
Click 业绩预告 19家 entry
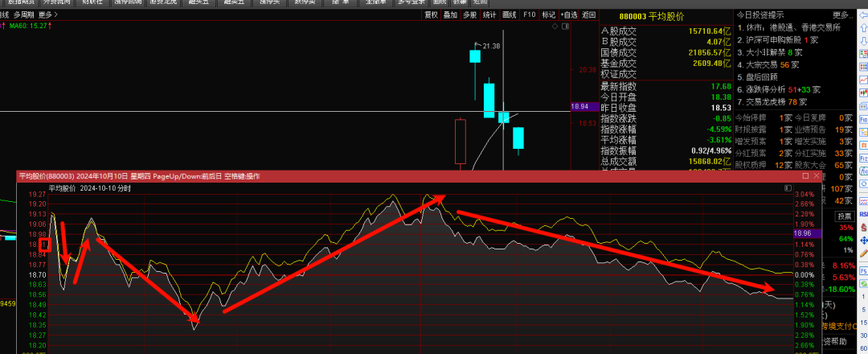823,129
